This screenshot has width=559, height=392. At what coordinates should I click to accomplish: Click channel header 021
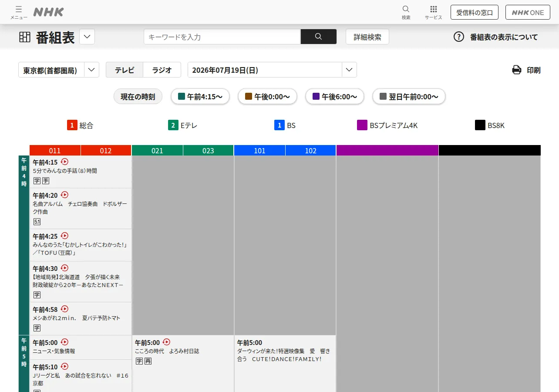[157, 151]
